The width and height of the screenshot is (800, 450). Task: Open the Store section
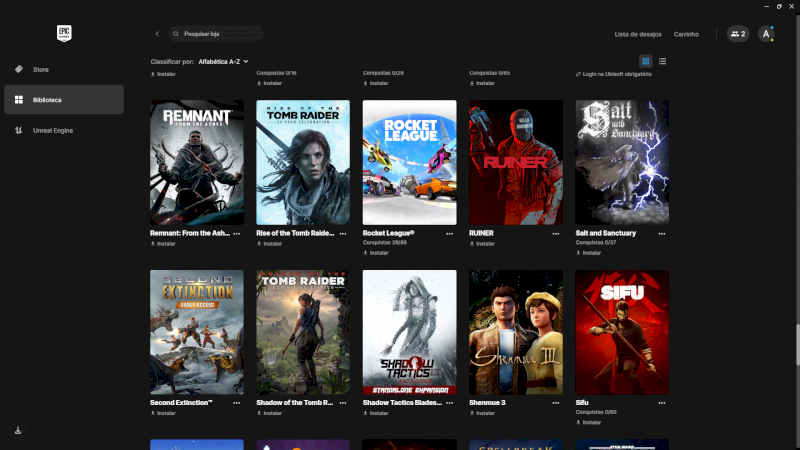(40, 69)
